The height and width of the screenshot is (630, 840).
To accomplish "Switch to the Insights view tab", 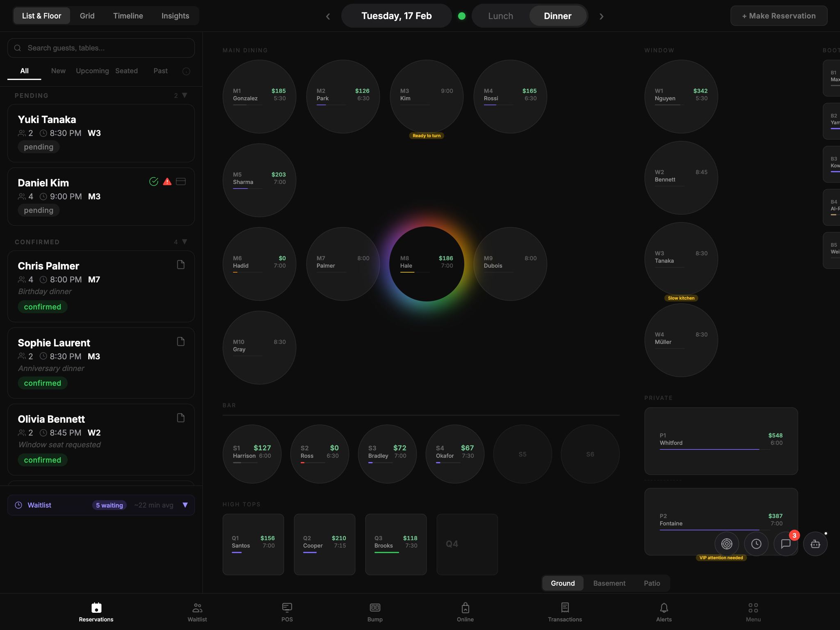I will [175, 16].
